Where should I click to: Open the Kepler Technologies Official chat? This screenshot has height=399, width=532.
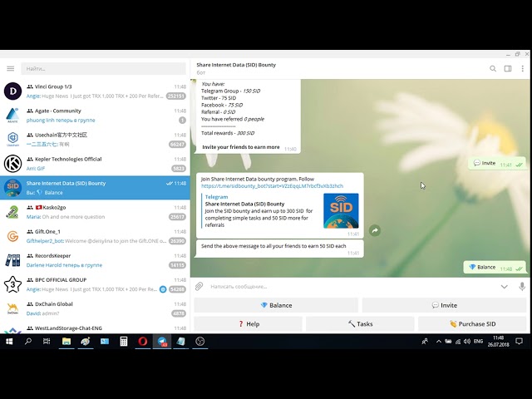(95, 164)
